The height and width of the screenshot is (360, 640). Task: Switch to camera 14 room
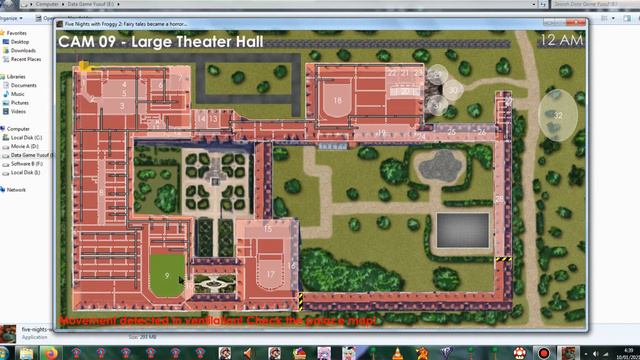coord(201,119)
